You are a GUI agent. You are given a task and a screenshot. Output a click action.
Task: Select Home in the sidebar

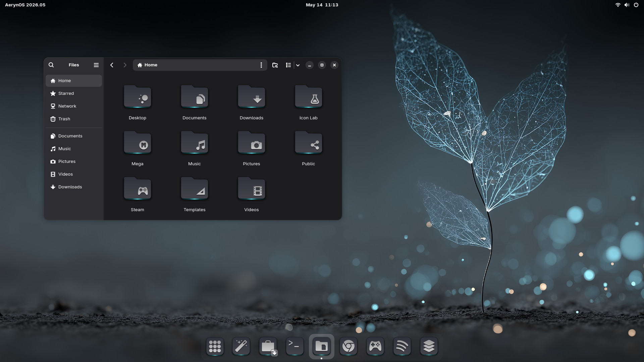(74, 81)
